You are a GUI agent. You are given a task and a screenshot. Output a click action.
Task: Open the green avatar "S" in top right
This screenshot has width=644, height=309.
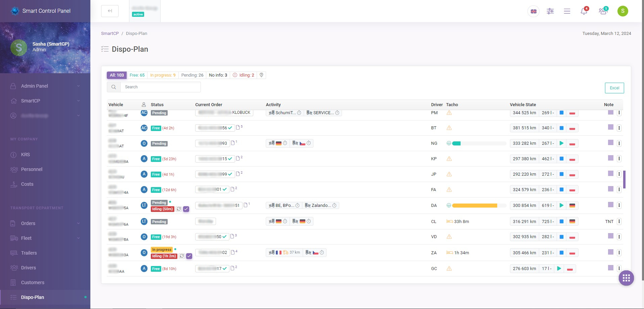click(x=622, y=11)
